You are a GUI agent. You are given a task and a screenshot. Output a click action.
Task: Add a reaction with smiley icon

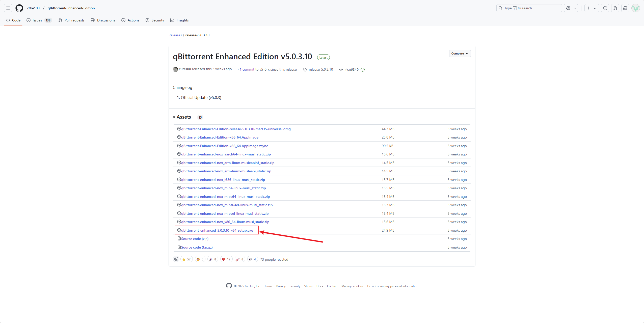[176, 259]
